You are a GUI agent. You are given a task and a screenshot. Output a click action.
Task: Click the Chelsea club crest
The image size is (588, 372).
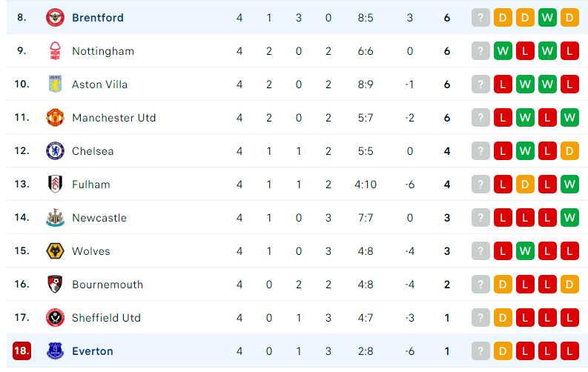click(55, 151)
